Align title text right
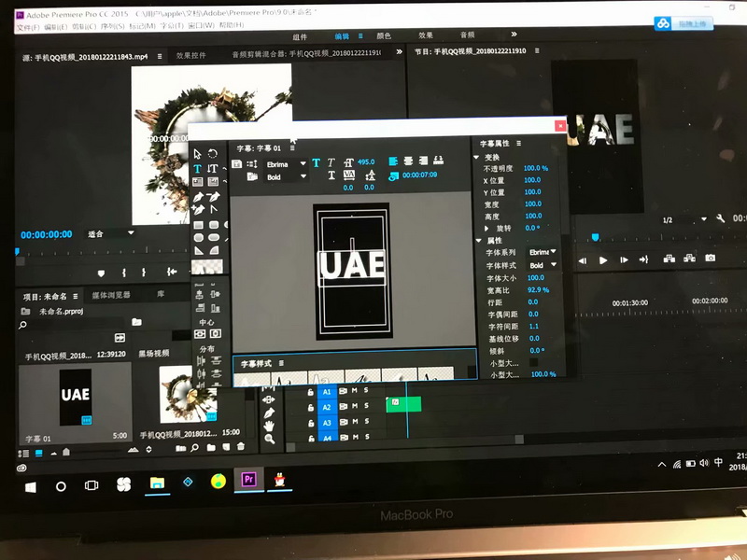The image size is (747, 560). (x=423, y=161)
